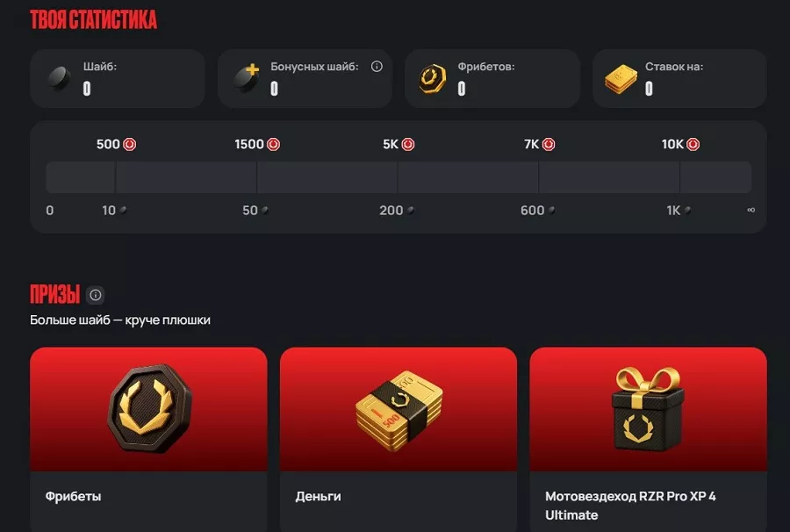
Task: Click the red coin icon beside 10K
Action: click(x=693, y=145)
